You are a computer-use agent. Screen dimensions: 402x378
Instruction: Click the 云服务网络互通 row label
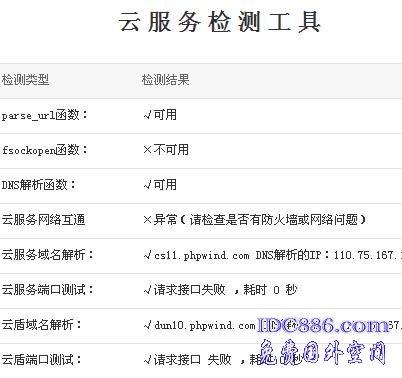pyautogui.click(x=43, y=220)
